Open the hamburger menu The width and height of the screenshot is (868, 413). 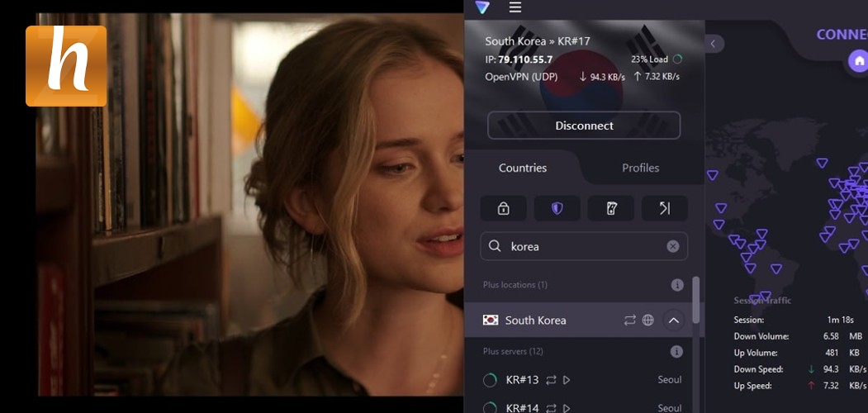(x=515, y=7)
